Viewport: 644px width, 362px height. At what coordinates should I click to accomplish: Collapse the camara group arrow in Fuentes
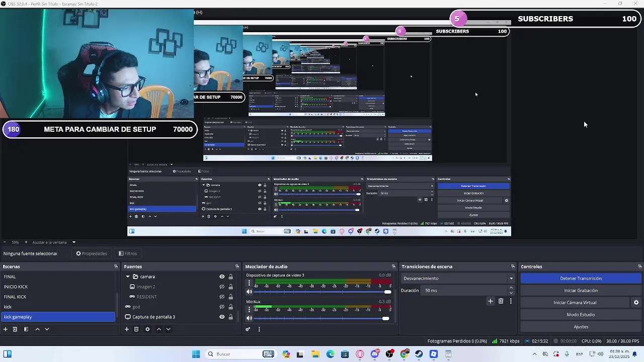tap(128, 277)
